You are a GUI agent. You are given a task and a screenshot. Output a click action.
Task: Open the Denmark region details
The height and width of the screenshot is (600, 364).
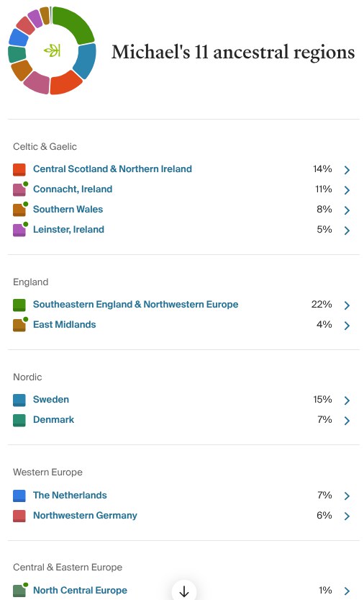(53, 419)
